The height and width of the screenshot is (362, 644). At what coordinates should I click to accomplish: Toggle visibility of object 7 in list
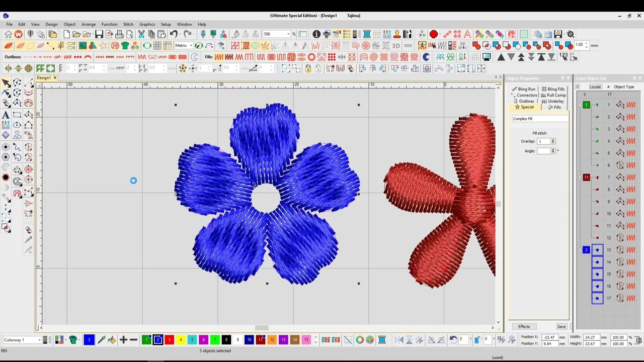tap(597, 177)
